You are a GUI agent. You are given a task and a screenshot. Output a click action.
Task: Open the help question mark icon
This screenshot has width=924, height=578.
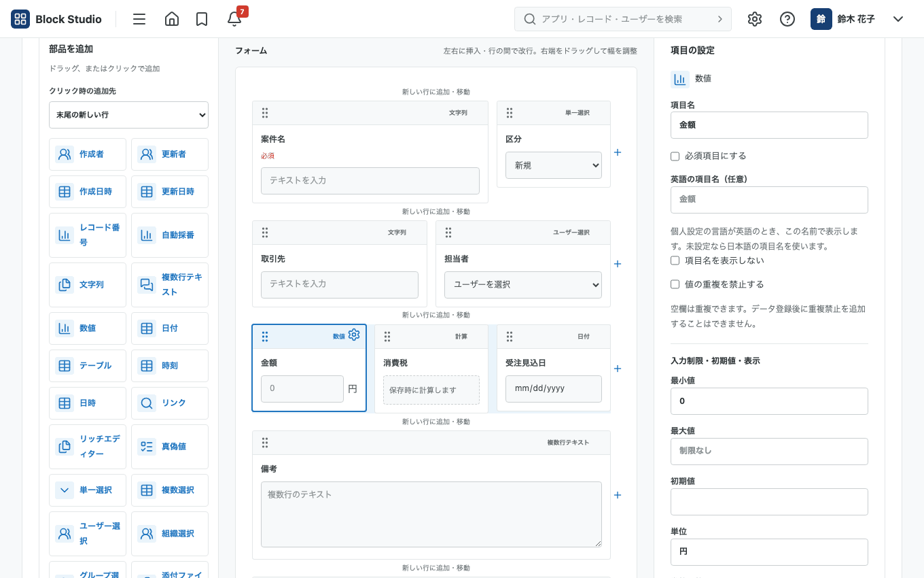pos(787,19)
